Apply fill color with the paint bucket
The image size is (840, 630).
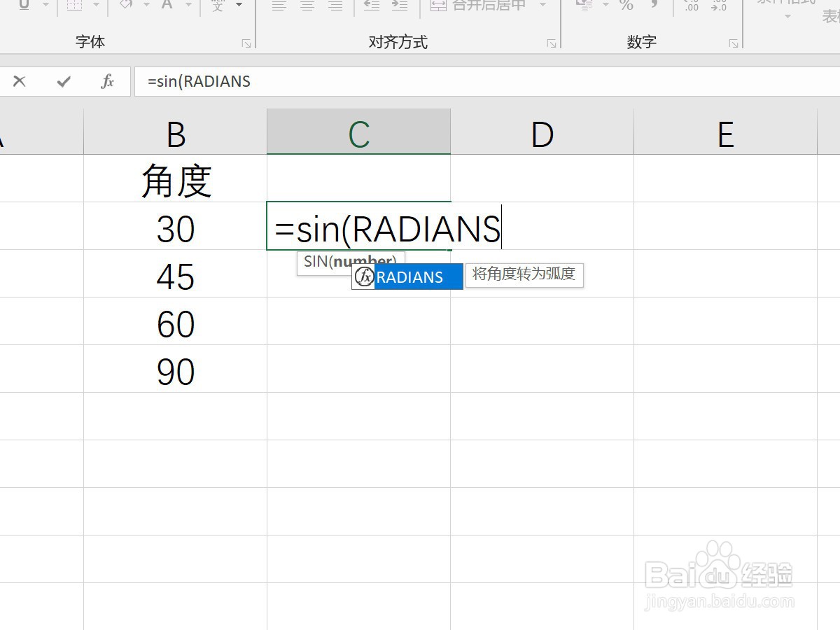click(x=126, y=5)
